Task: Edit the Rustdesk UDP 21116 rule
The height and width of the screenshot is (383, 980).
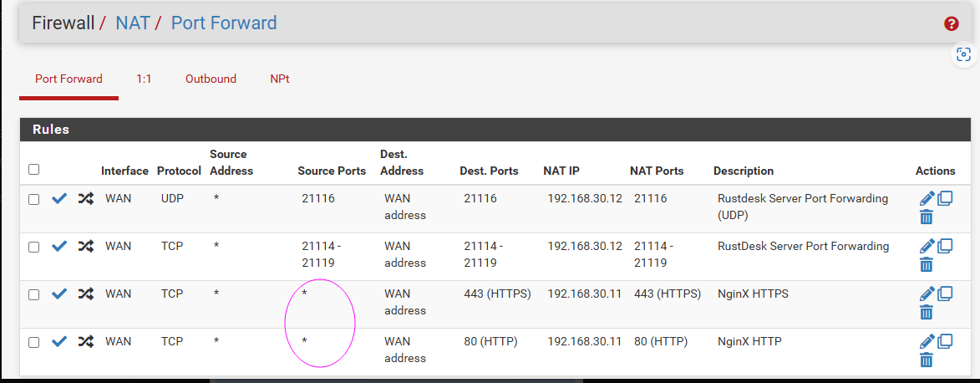Action: click(927, 198)
